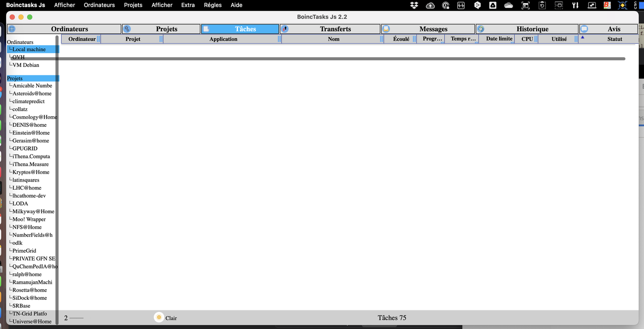Sort by the Écoulé column header
The width and height of the screenshot is (644, 329).
pos(401,39)
